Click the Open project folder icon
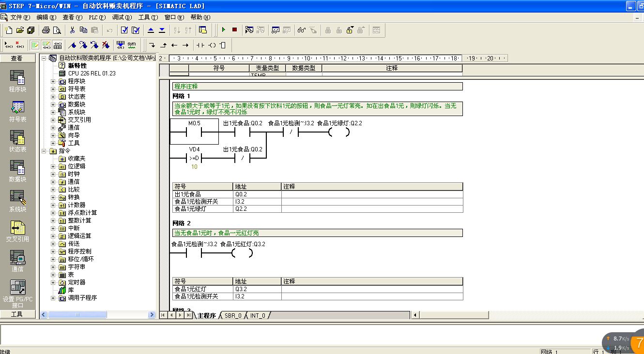The height and width of the screenshot is (354, 644). pyautogui.click(x=20, y=30)
